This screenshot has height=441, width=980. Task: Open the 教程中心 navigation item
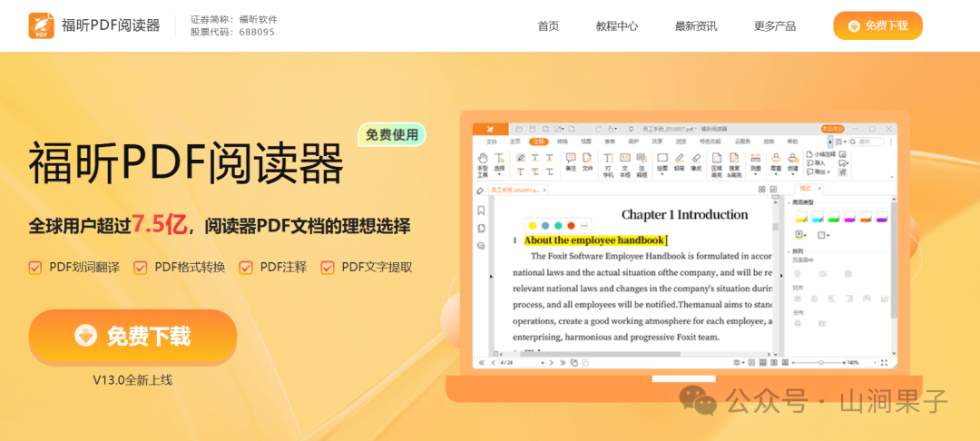point(617,25)
